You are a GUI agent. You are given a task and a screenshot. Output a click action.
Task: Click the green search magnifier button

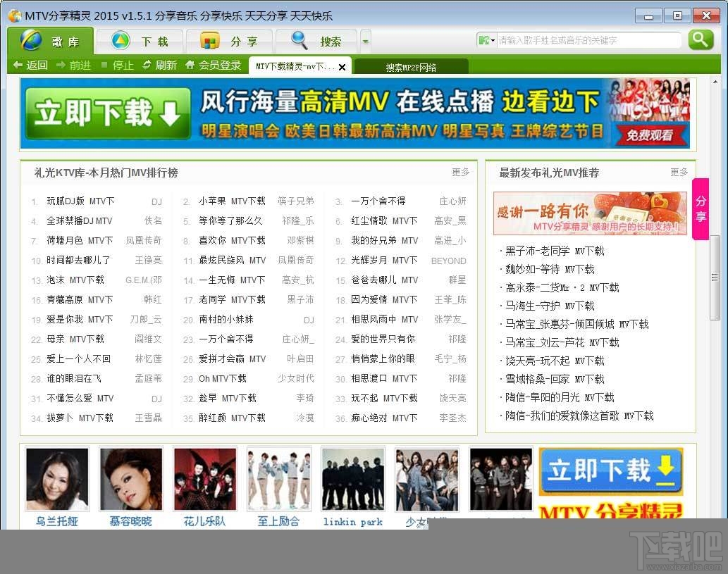click(x=701, y=41)
